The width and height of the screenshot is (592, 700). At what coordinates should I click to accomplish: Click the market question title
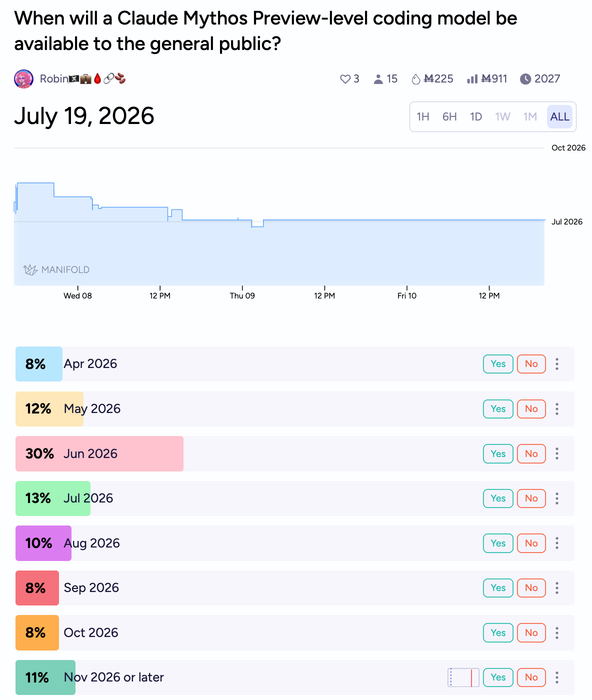(265, 31)
